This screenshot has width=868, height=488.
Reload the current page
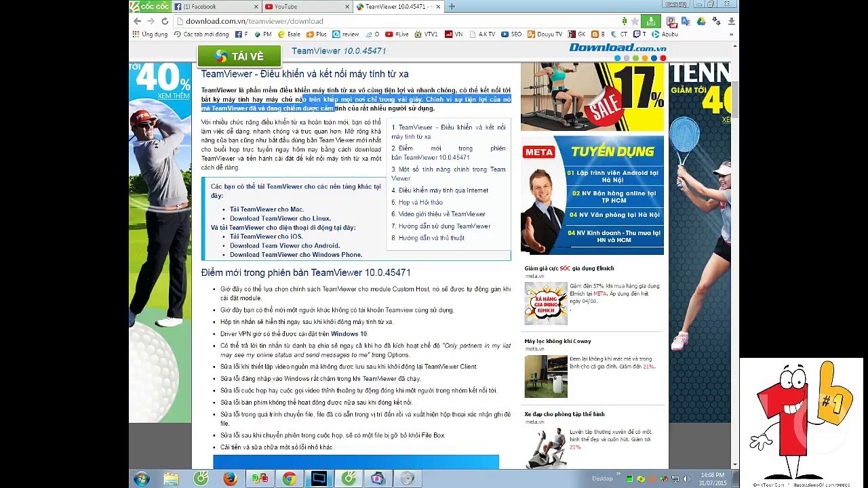[164, 21]
